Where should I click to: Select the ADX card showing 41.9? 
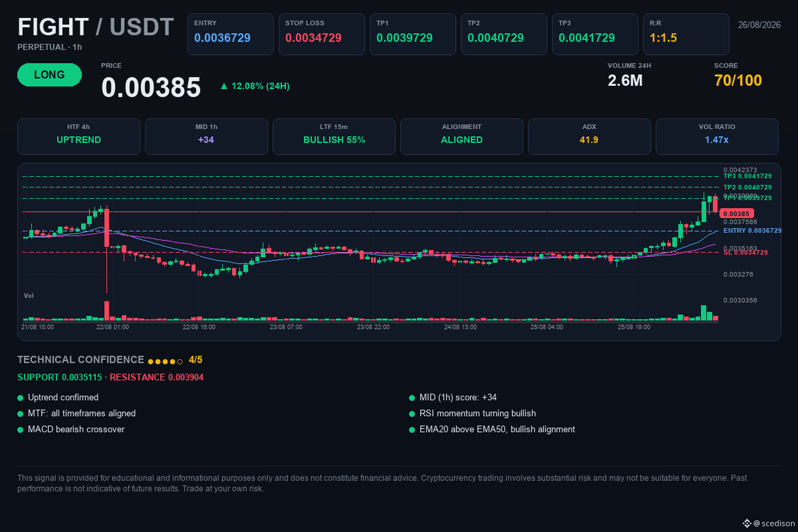[589, 137]
